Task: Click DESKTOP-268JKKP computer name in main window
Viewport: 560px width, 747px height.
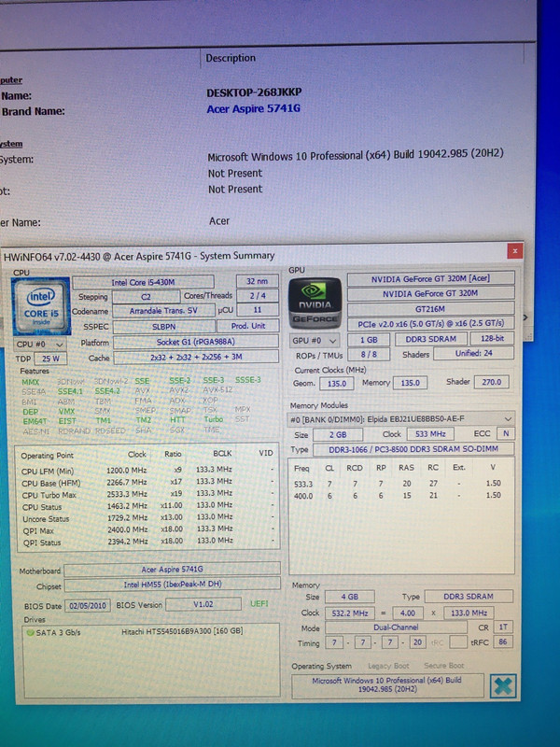Action: tap(254, 92)
